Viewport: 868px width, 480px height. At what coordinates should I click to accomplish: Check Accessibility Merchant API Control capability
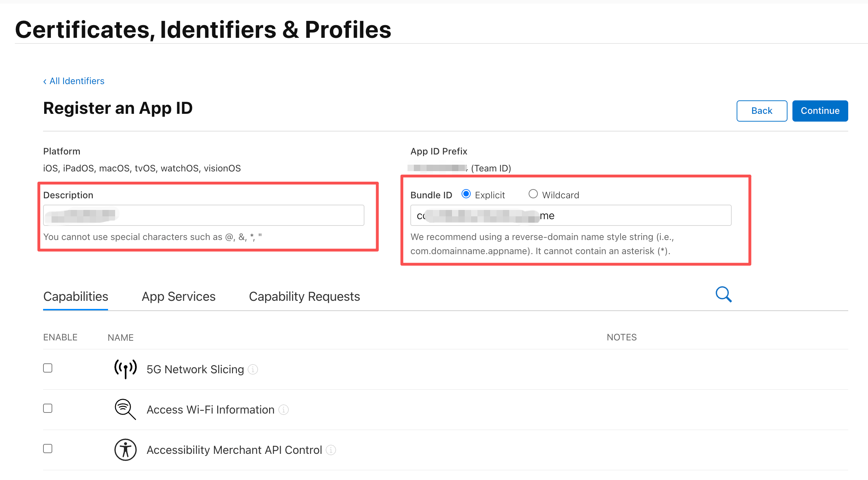(48, 449)
